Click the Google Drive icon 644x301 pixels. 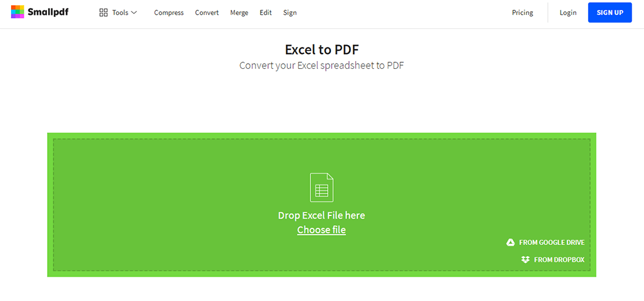coord(511,242)
